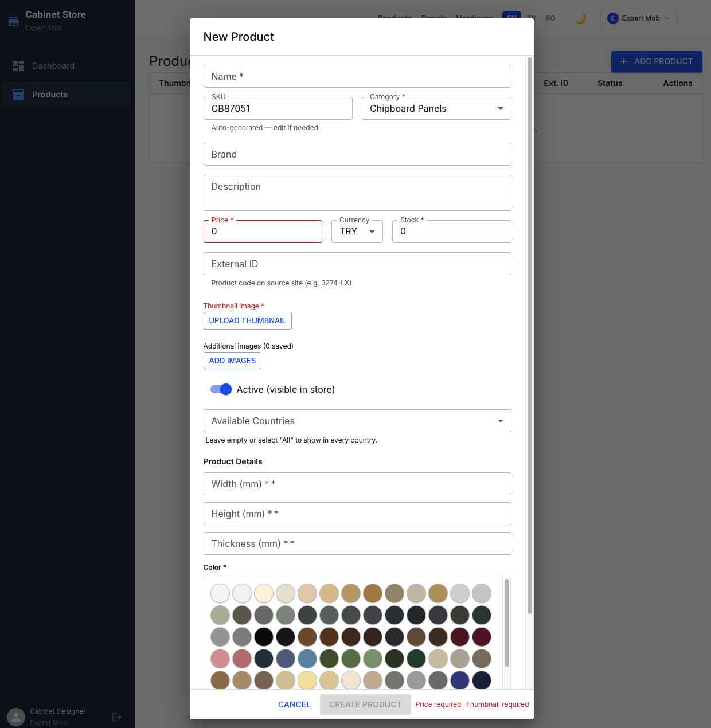
Task: Click the New Product dialog scrollbar
Action: coord(530,335)
